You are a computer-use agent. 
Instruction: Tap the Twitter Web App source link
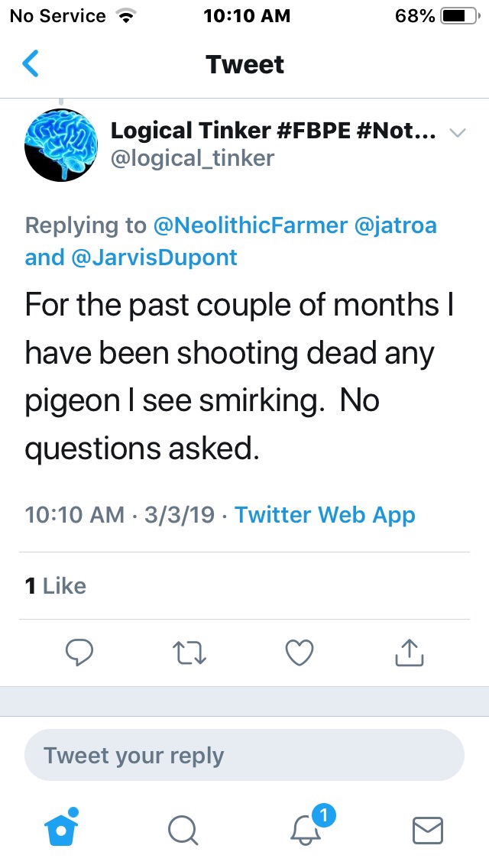point(325,514)
